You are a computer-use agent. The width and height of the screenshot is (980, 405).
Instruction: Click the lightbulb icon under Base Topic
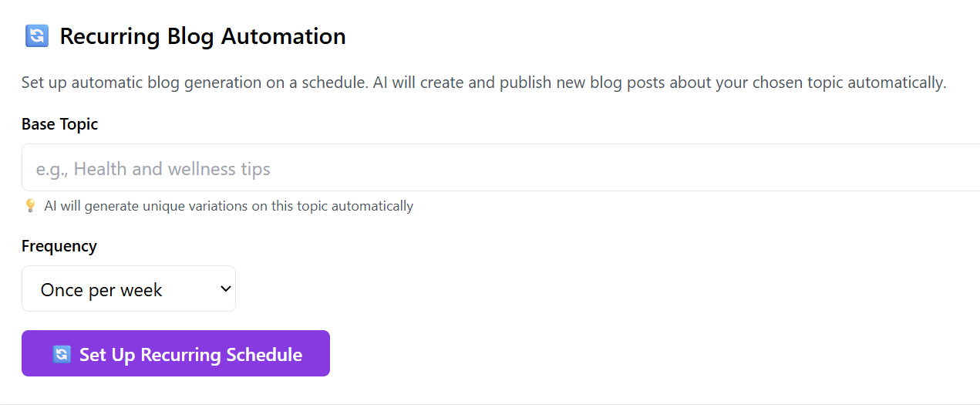(30, 206)
